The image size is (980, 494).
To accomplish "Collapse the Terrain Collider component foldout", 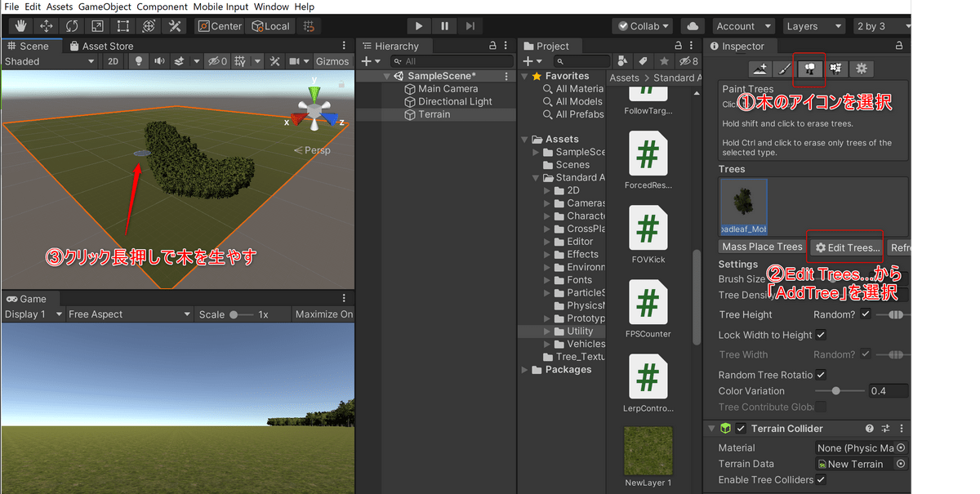I will tap(710, 429).
